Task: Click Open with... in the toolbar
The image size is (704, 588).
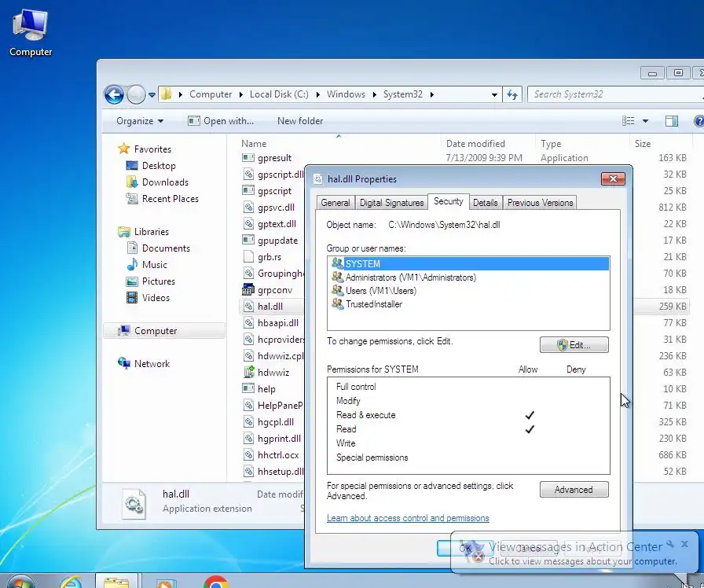Action: 221,121
